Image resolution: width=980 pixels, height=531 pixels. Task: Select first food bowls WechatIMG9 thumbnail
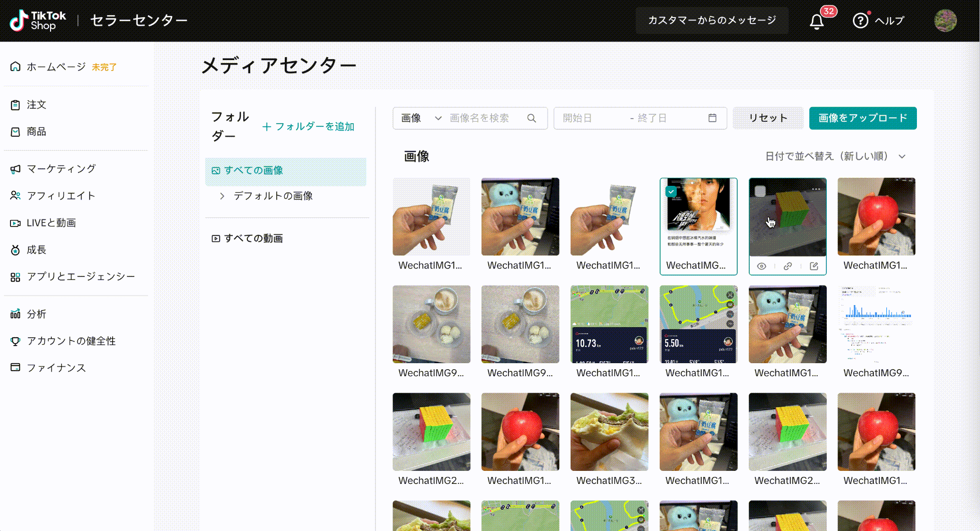pyautogui.click(x=431, y=324)
